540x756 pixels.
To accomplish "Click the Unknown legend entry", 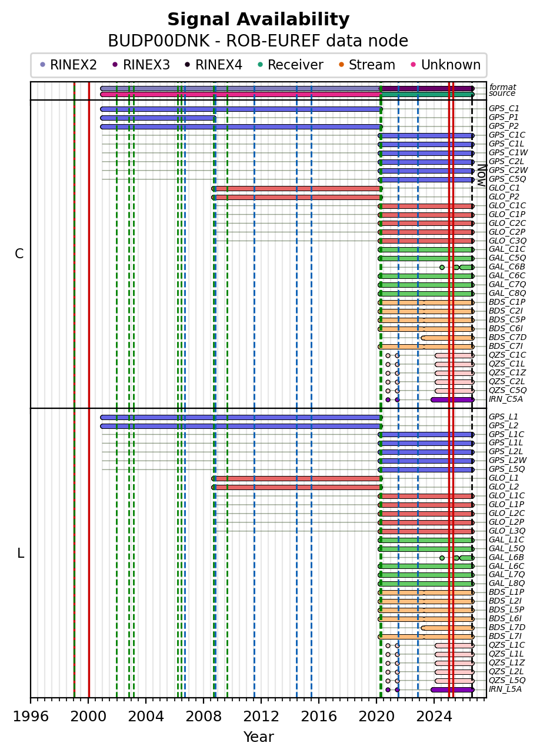I will (x=445, y=65).
